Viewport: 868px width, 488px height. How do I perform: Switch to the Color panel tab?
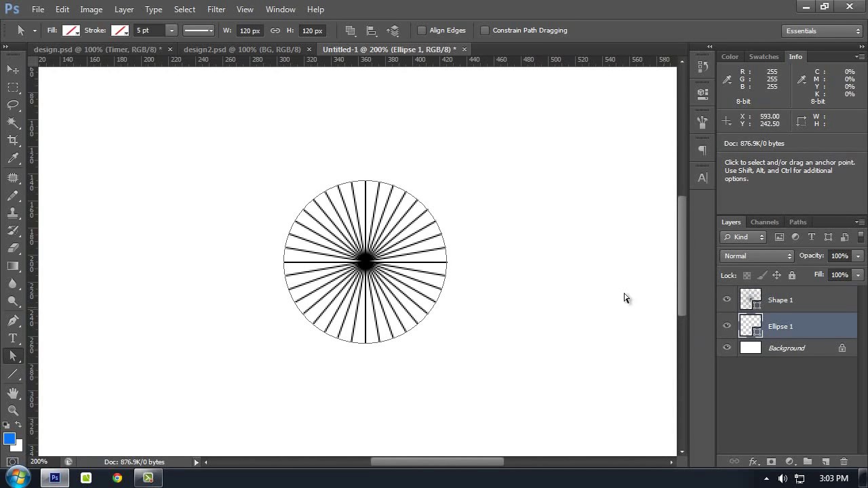[x=730, y=57]
